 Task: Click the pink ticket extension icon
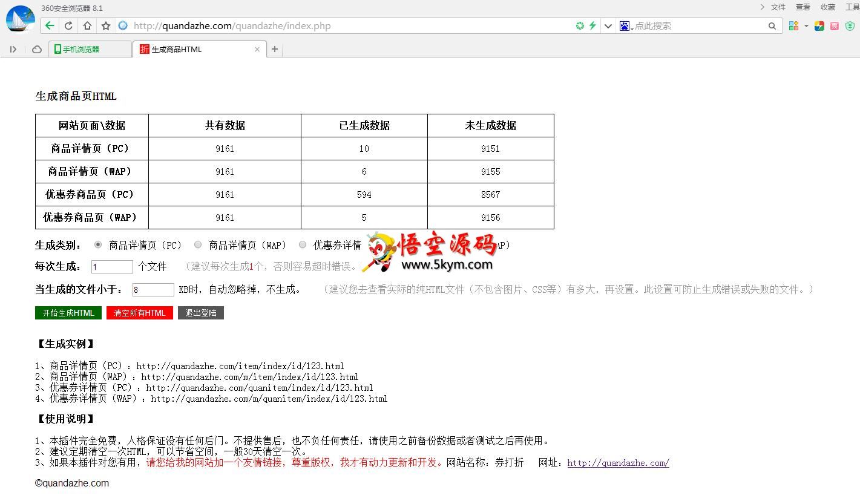coord(835,25)
